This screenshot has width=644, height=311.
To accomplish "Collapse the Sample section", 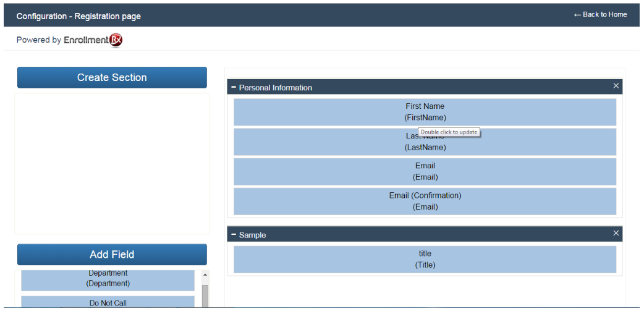I will [234, 235].
